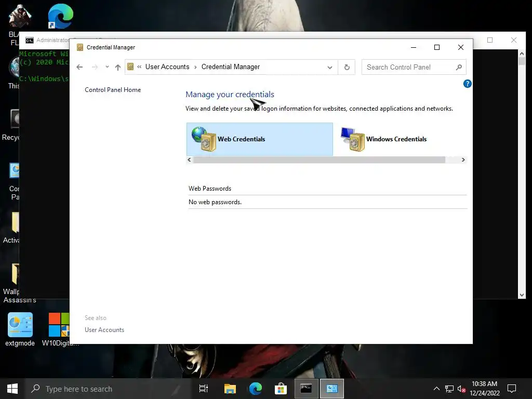Screen dimensions: 532x399
Task: Click the 'Web Passwords' heading
Action: (210, 189)
